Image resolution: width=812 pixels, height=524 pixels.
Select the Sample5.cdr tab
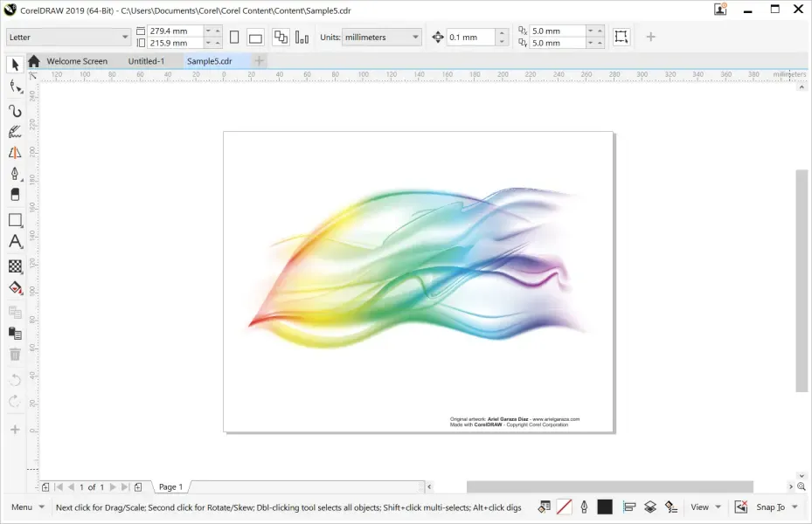pos(209,61)
